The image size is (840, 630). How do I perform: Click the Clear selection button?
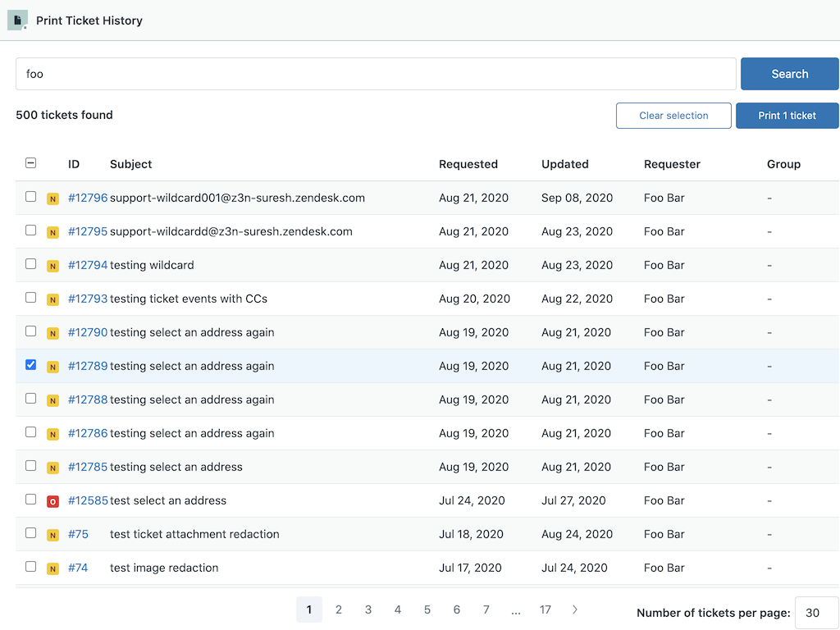673,116
